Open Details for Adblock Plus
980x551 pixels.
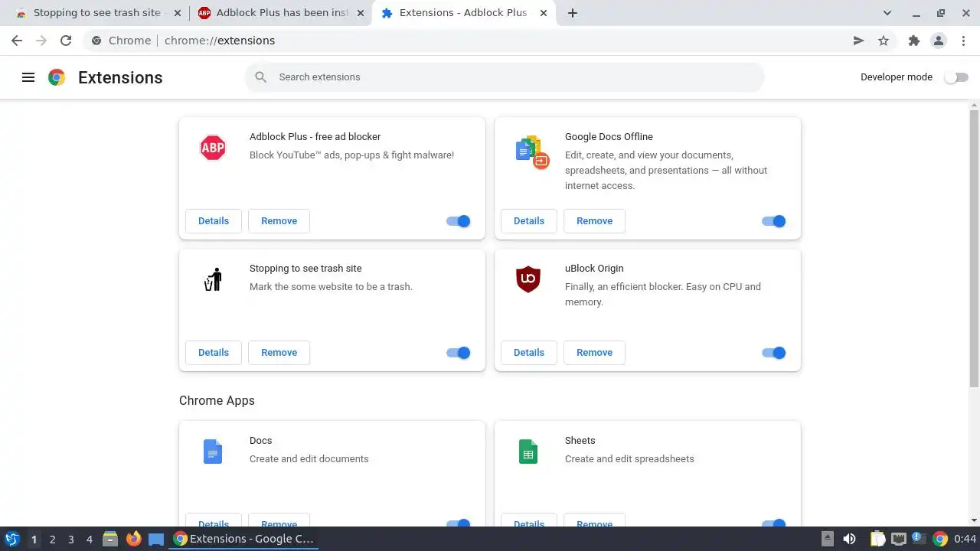[214, 221]
